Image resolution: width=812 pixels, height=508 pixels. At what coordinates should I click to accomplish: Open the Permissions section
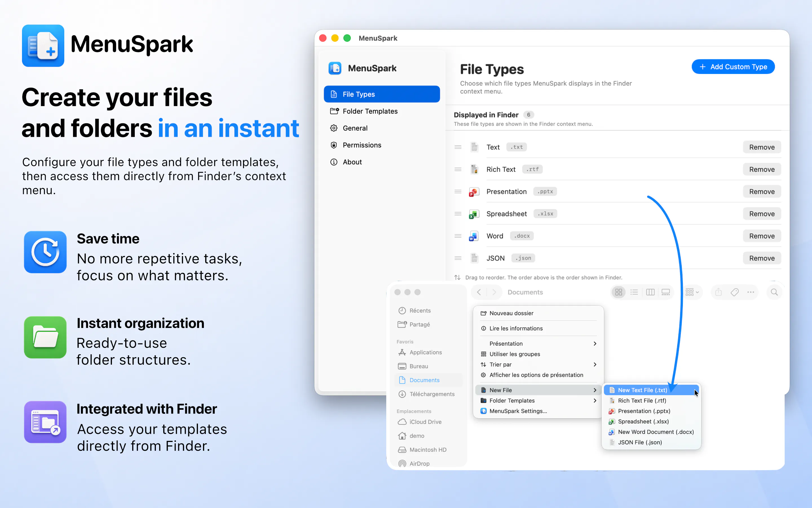pyautogui.click(x=381, y=145)
